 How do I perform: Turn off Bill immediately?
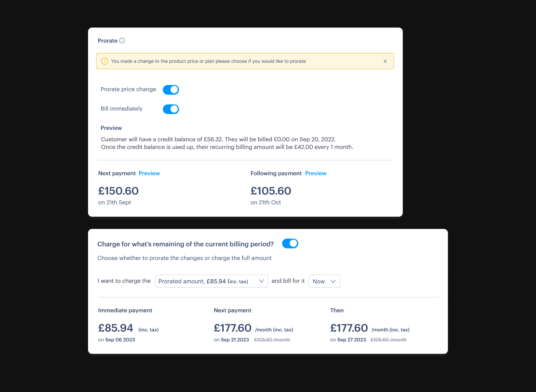[171, 109]
